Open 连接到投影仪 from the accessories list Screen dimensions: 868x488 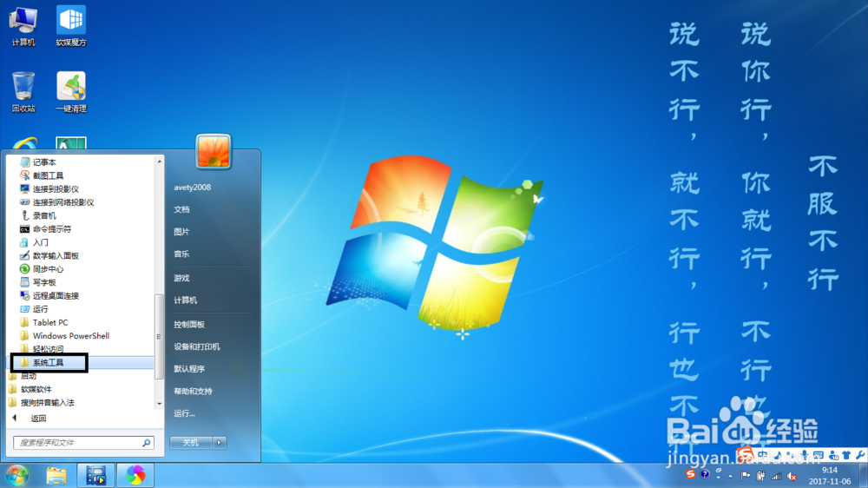coord(49,189)
